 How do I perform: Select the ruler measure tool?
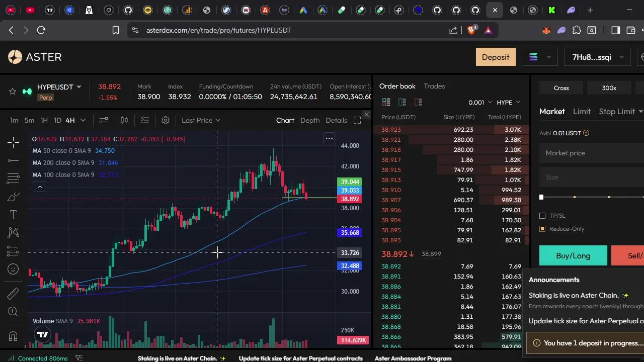pyautogui.click(x=14, y=293)
